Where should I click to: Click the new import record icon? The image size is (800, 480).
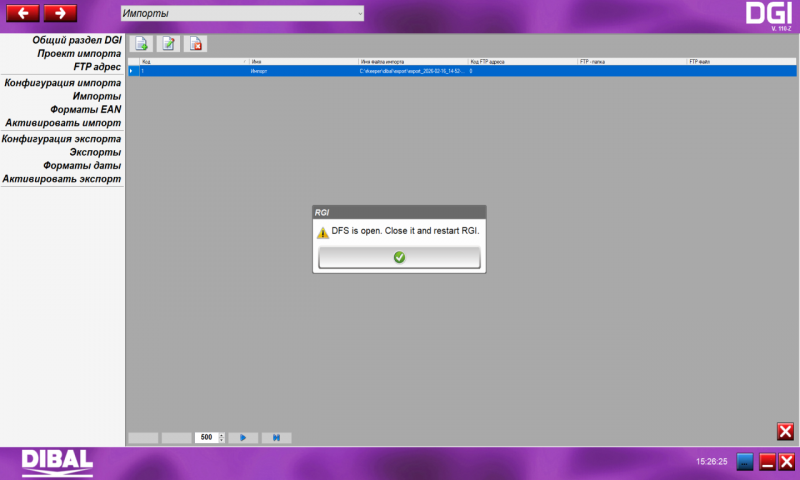141,44
